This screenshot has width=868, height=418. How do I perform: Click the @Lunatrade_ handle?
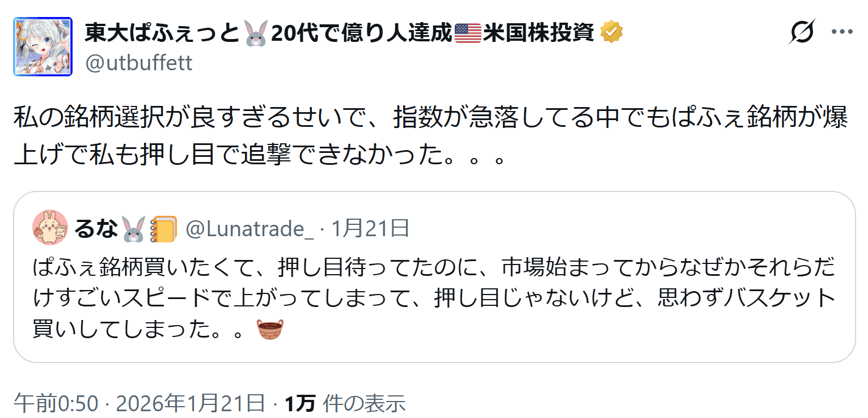(250, 229)
